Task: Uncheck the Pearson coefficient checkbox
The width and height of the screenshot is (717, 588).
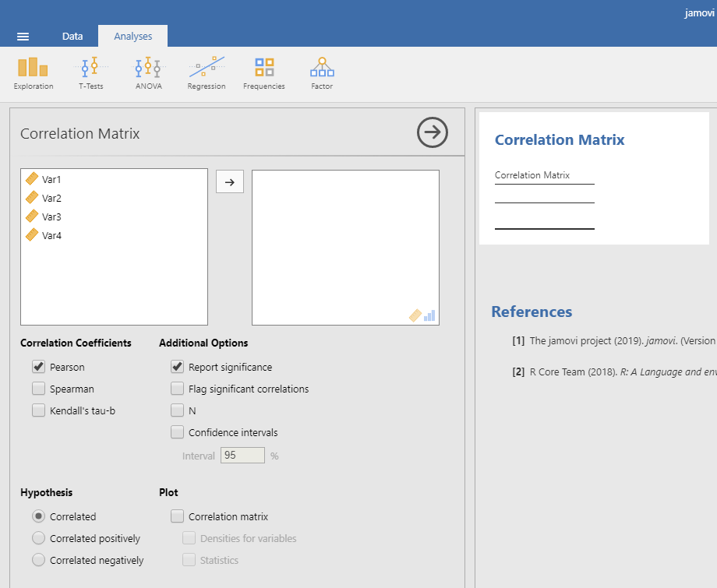Action: (x=38, y=367)
